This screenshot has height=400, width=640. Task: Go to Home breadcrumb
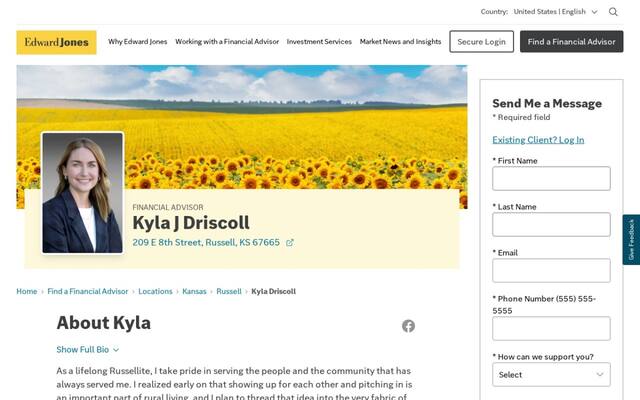click(x=27, y=291)
